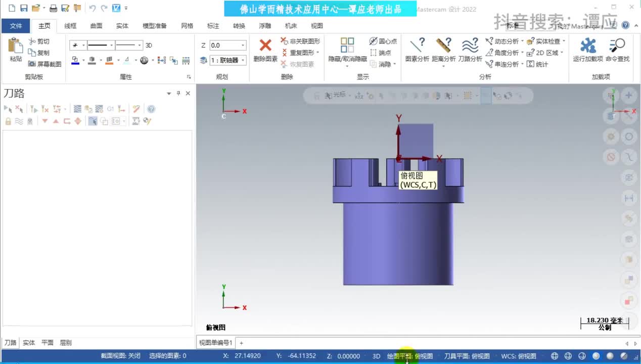Open the 平面 tab at panel bottom
641x364 pixels.
click(x=48, y=342)
